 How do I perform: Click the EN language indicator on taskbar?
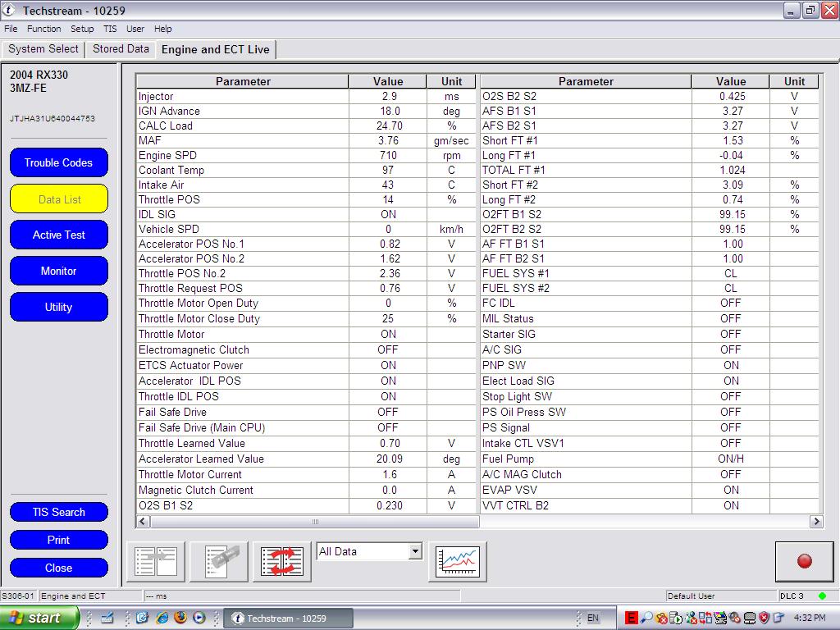pyautogui.click(x=593, y=618)
